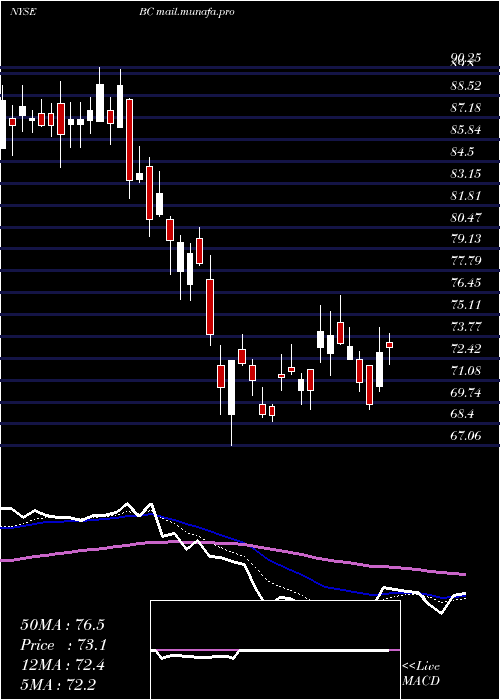Select the 84.5 price axis label
The image size is (500, 700).
(462, 152)
